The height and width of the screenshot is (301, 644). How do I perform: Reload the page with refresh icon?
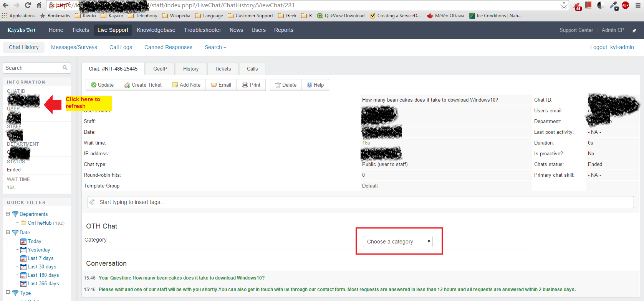(28, 5)
